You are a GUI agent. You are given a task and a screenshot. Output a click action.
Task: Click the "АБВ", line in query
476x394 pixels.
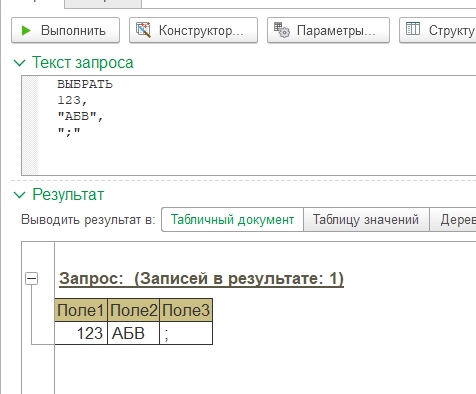[80, 116]
